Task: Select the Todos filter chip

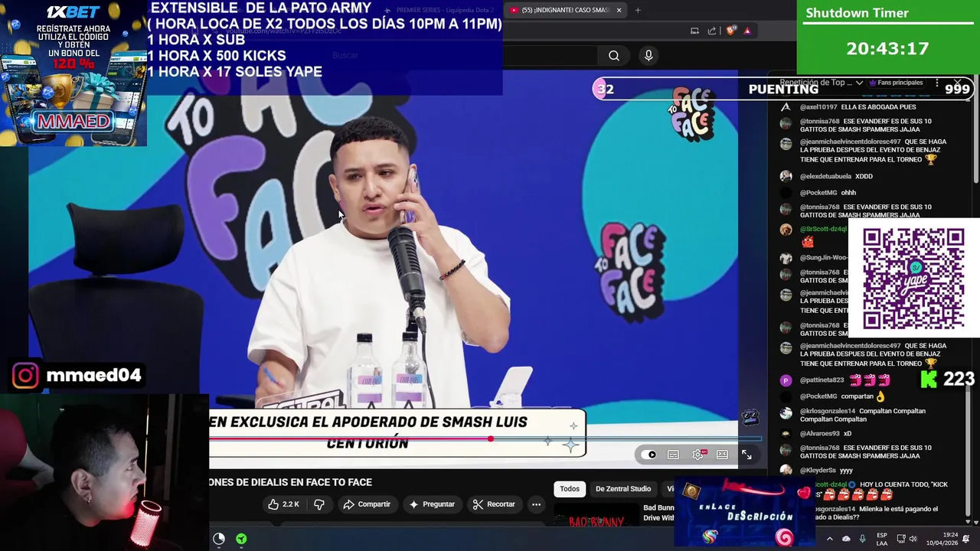Action: [x=570, y=489]
